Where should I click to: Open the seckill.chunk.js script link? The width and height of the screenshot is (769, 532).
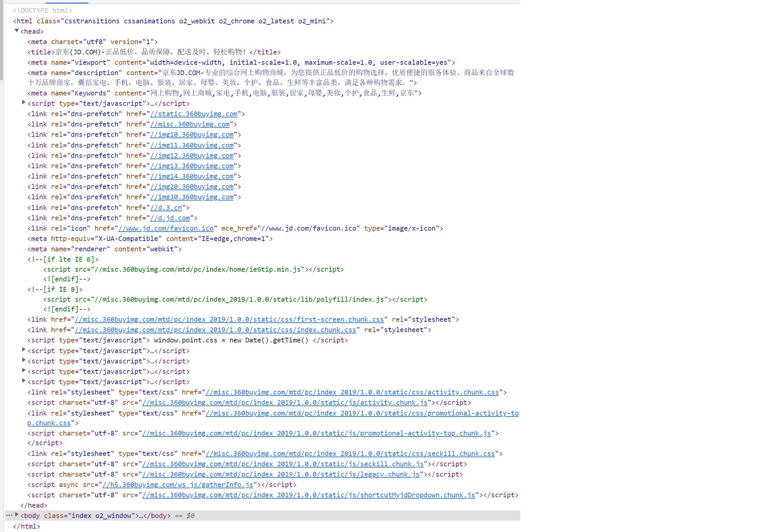283,464
